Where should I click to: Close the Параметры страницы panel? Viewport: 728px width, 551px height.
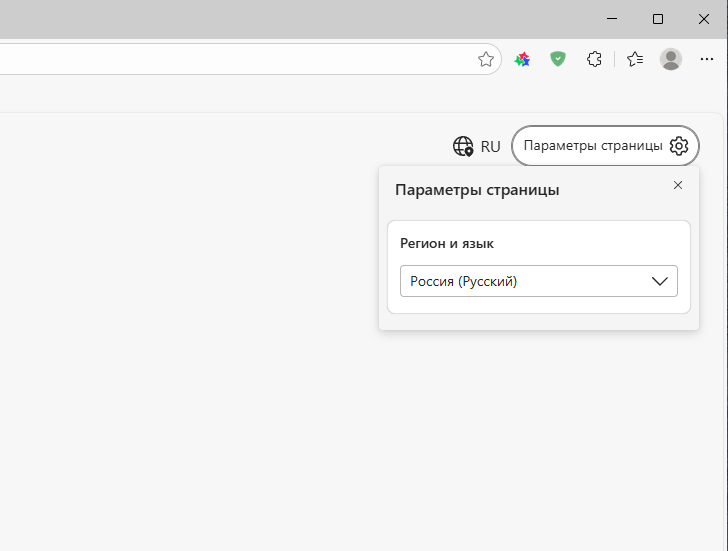[x=678, y=185]
